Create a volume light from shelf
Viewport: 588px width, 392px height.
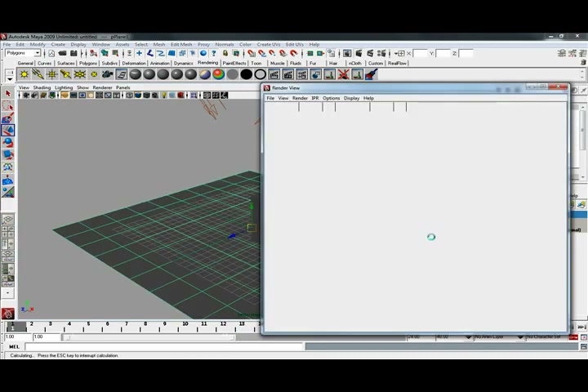tap(94, 74)
